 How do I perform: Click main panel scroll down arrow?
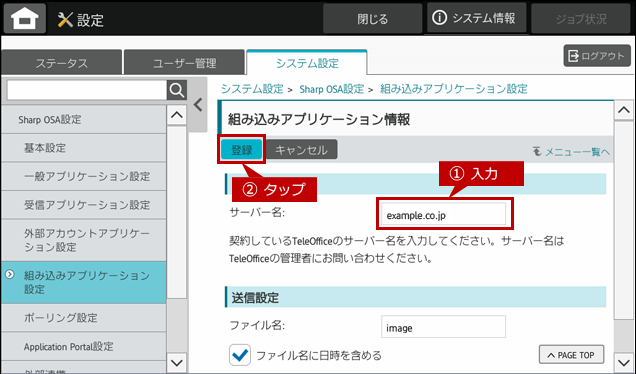[x=624, y=362]
